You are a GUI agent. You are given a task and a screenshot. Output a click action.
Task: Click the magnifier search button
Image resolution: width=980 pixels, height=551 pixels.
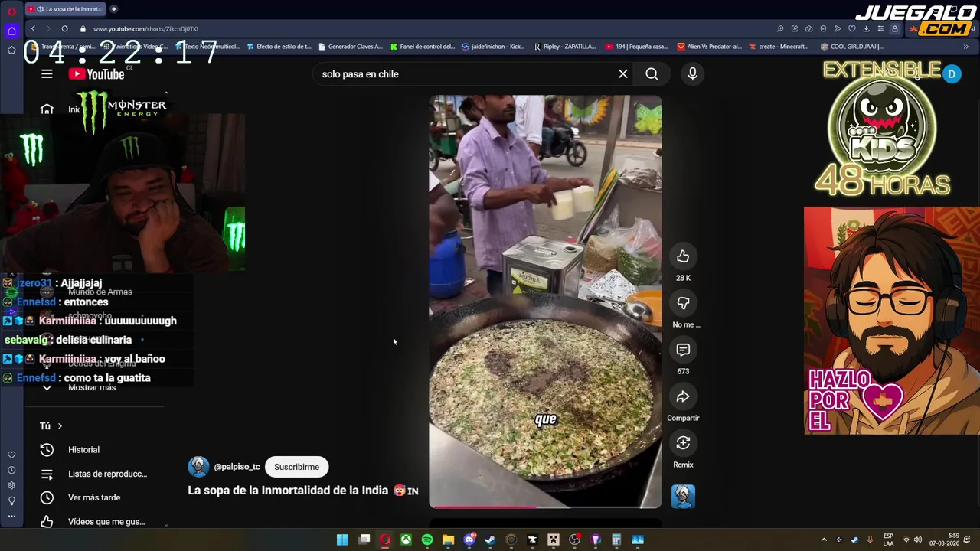652,74
